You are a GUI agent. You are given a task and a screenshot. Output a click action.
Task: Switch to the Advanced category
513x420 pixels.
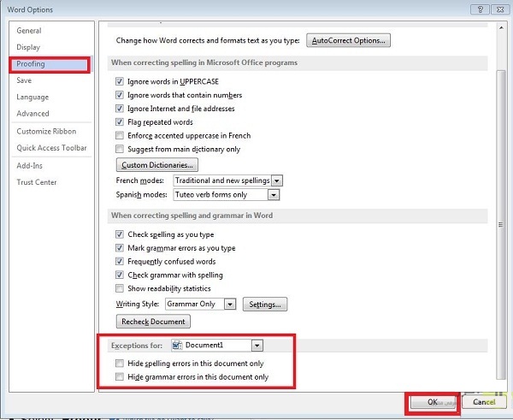(32, 113)
